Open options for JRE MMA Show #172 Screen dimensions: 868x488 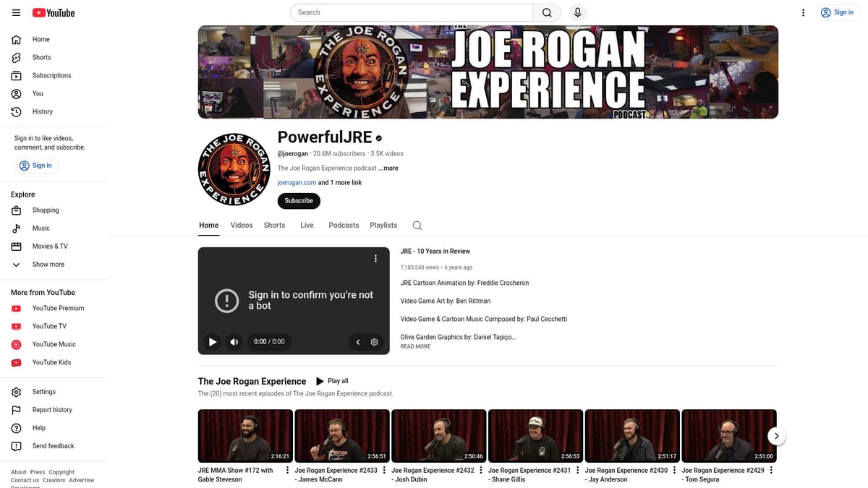point(287,470)
